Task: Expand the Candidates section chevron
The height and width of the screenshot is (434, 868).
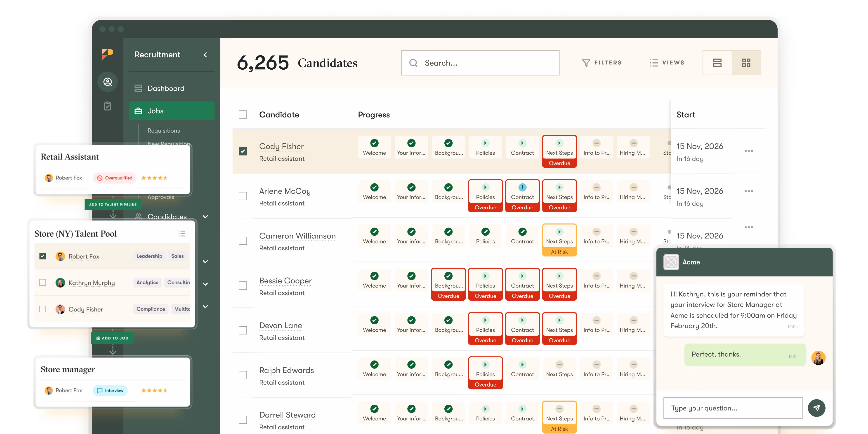Action: (x=205, y=217)
